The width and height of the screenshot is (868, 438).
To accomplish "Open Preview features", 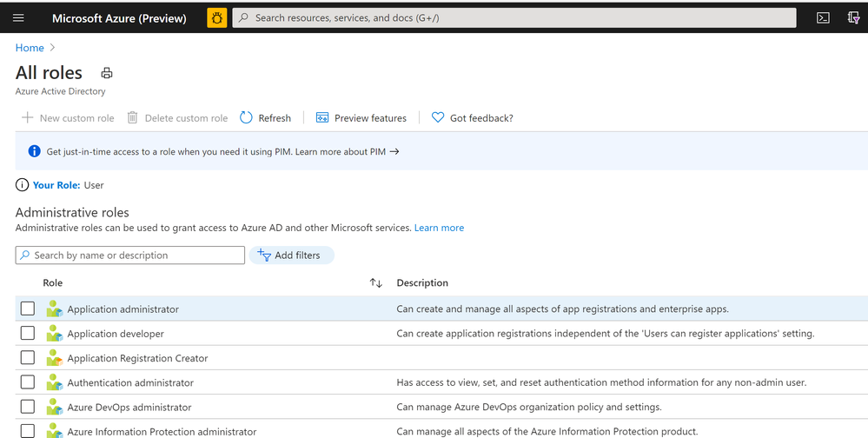I will 361,118.
